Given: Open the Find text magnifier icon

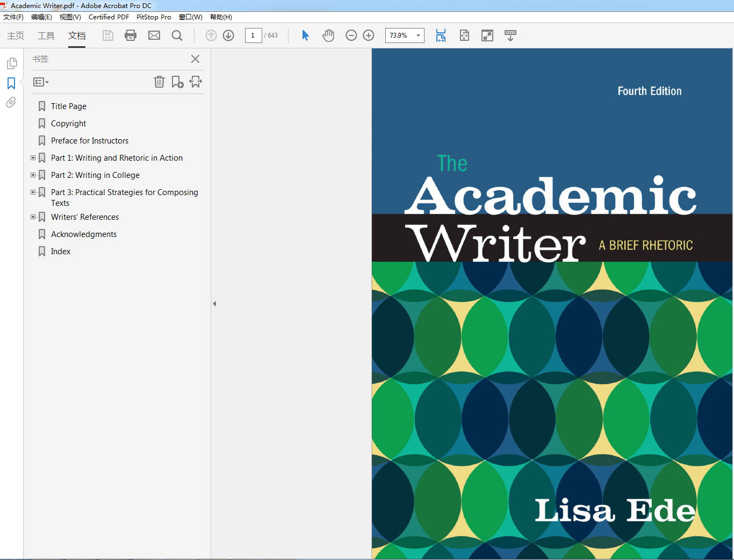Looking at the screenshot, I should [x=177, y=35].
